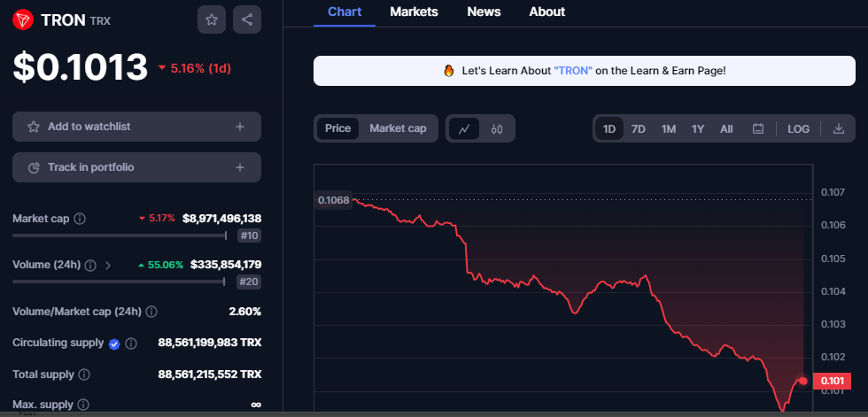Open the "TRON" link in the Learn banner
This screenshot has width=868, height=417.
tap(574, 71)
